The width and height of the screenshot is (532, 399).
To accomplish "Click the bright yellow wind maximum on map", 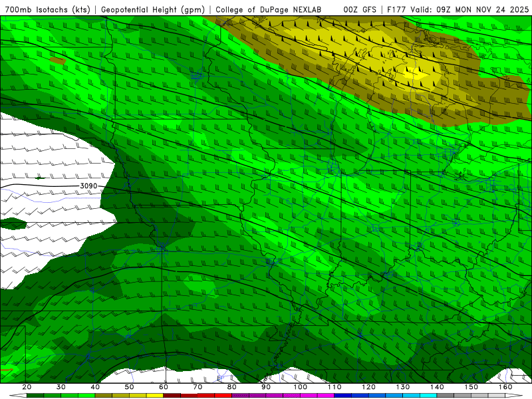I will tap(415, 73).
